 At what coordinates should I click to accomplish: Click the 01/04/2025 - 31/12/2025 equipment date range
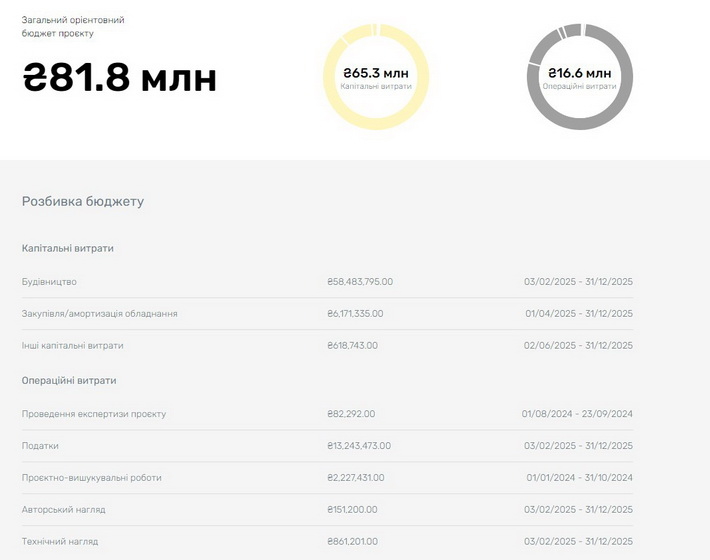pyautogui.click(x=579, y=314)
